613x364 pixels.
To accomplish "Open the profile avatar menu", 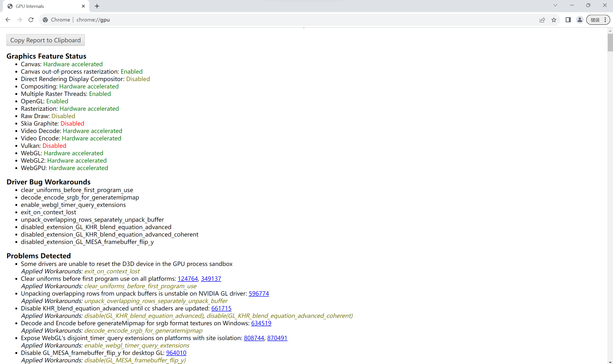I will [580, 20].
